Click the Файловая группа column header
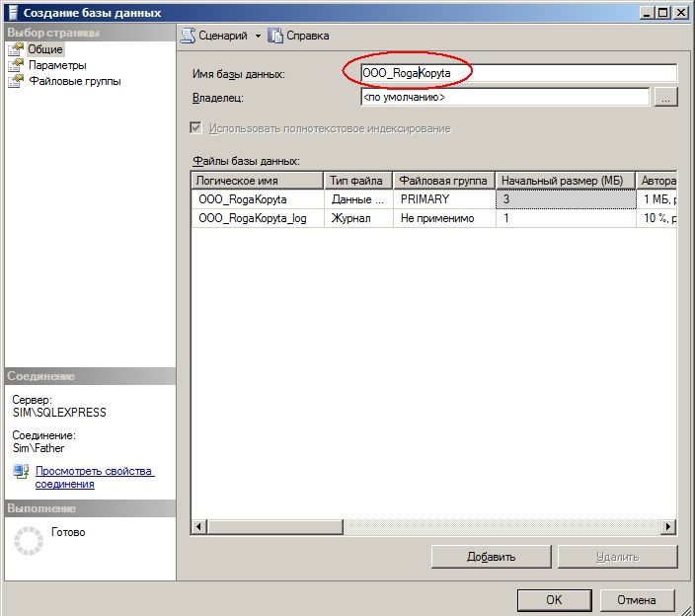 [x=444, y=181]
